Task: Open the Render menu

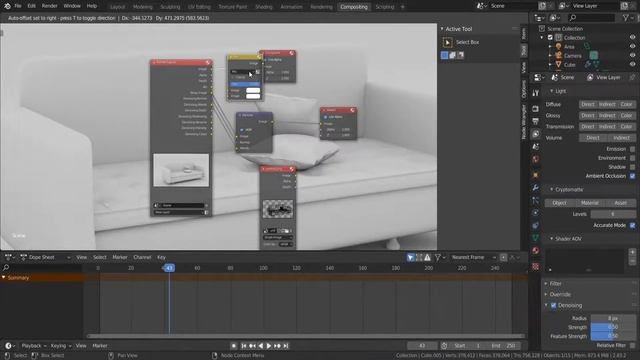Action: coord(49,6)
